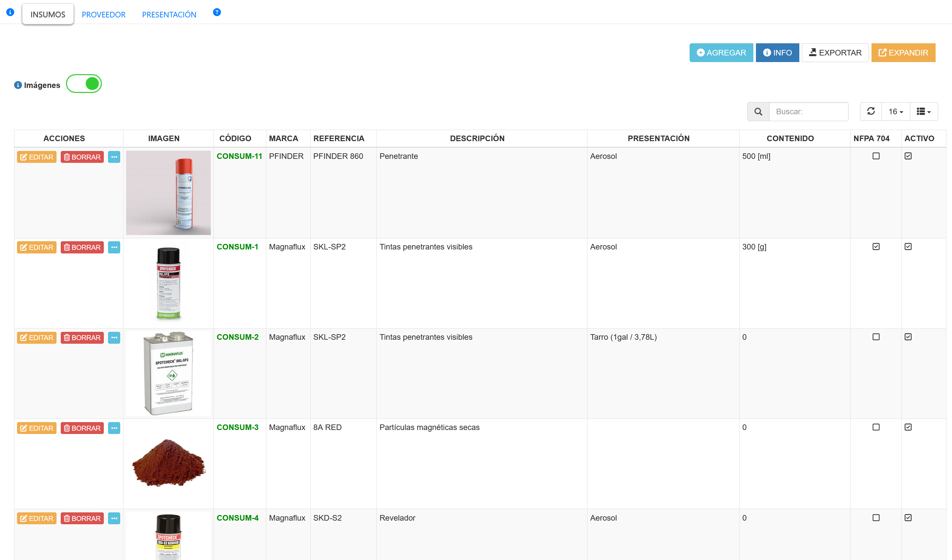Click the info icon left of INSUMOS tab
Screen dimensions: 952x560
click(10, 12)
